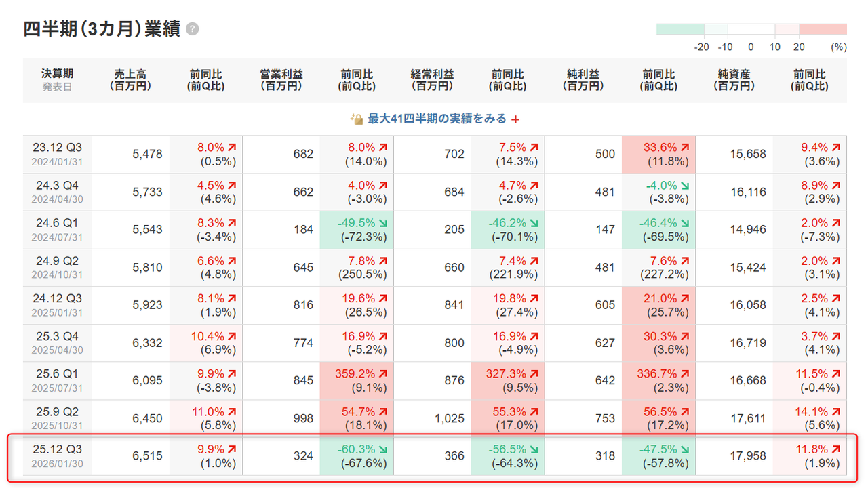Click the green down arrow next to -60.3%
This screenshot has width=868, height=488.
(x=383, y=450)
